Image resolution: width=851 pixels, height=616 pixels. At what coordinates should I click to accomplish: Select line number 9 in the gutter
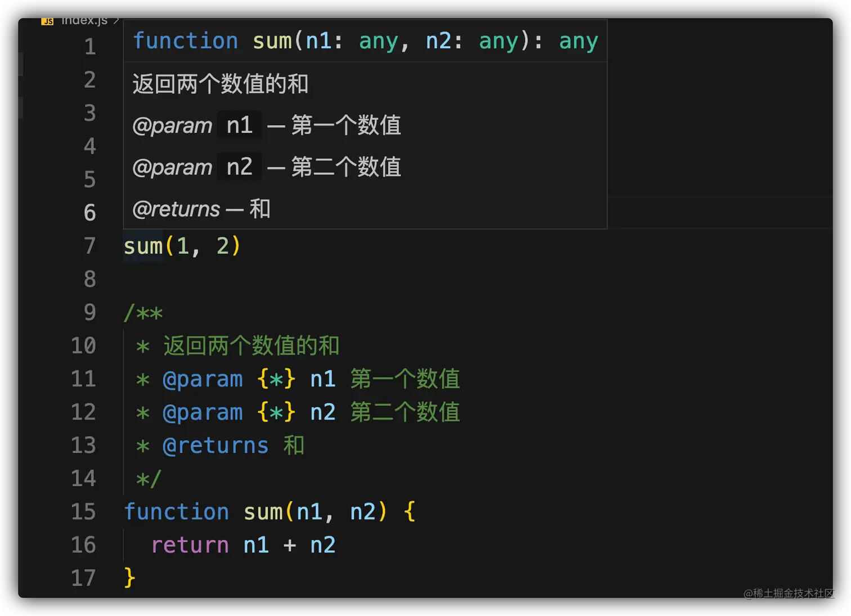89,312
